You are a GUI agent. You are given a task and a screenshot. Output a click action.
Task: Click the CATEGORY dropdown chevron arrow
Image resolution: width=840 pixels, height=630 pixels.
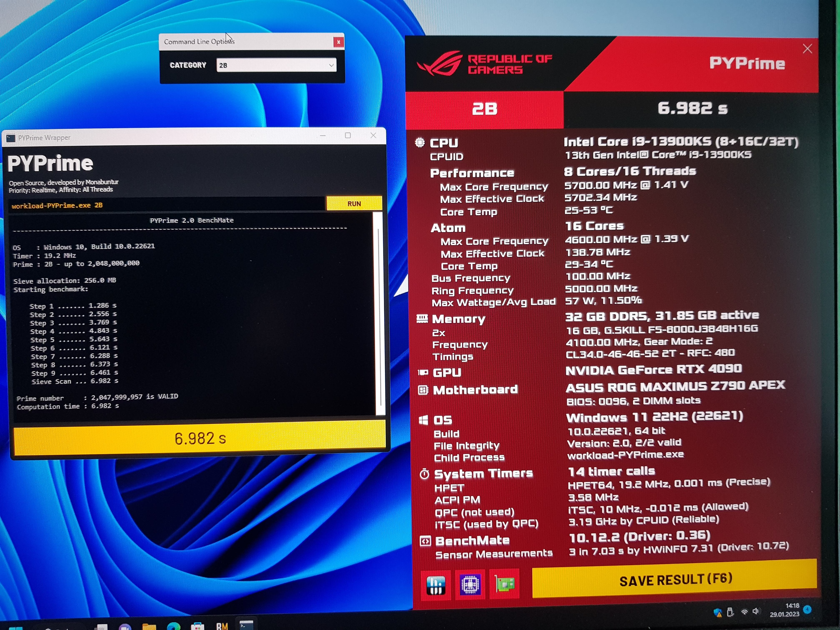[x=331, y=65]
